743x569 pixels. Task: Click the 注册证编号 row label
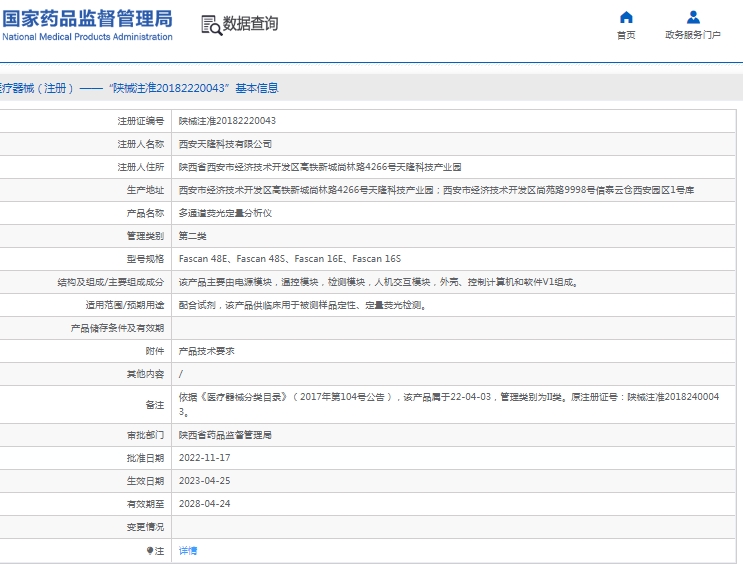point(141,121)
